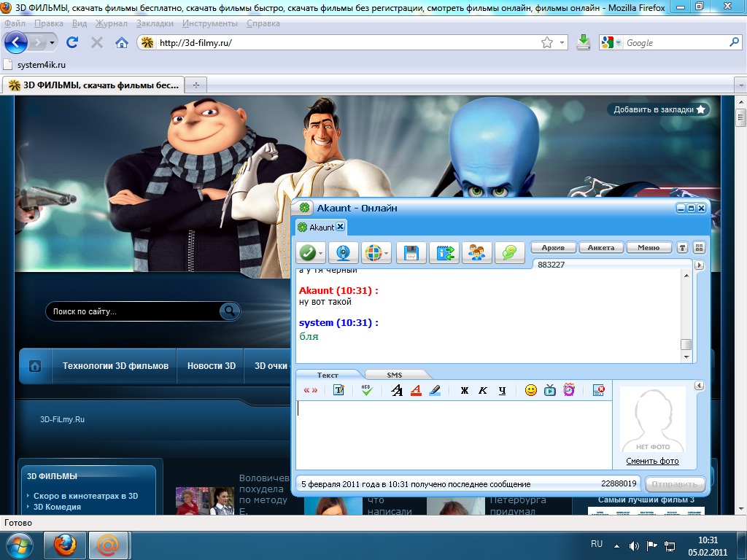Click the pin window icon next to Меню
The image size is (747, 560).
point(682,248)
